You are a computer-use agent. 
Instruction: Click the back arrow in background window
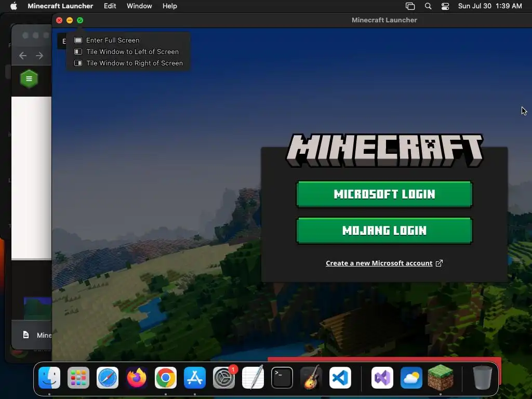tap(23, 56)
